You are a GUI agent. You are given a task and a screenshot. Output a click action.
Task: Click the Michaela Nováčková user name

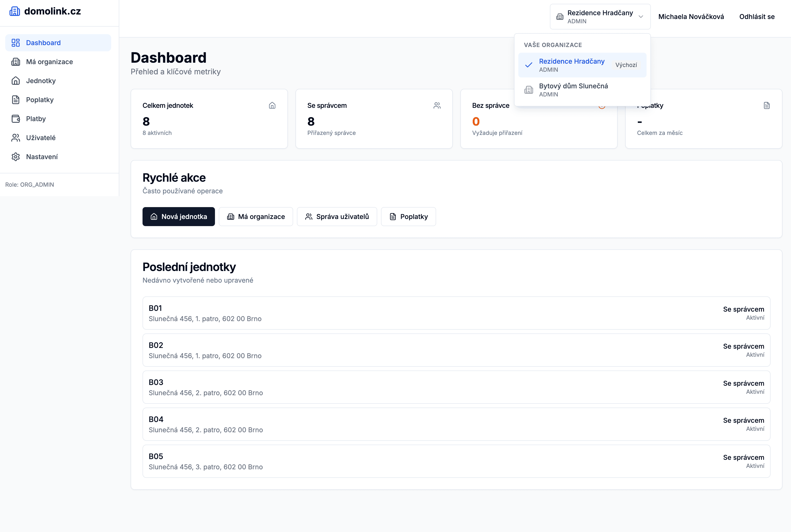[x=691, y=17]
